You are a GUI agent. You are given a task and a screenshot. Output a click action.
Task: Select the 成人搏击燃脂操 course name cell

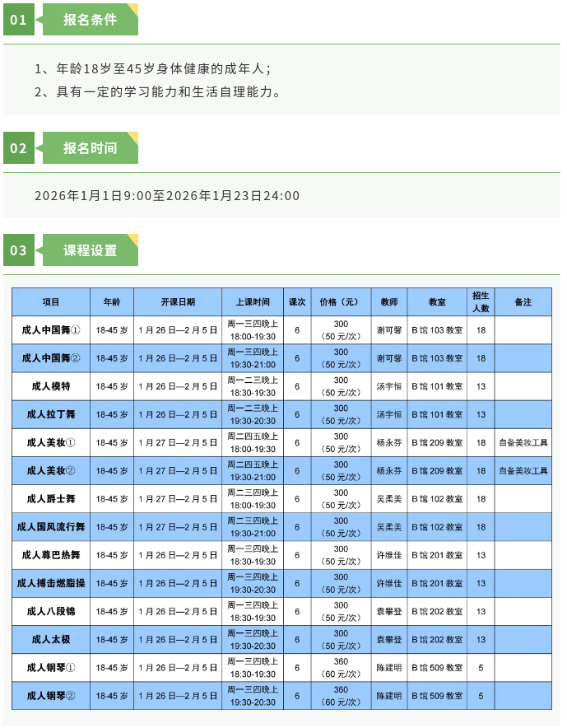pyautogui.click(x=51, y=583)
